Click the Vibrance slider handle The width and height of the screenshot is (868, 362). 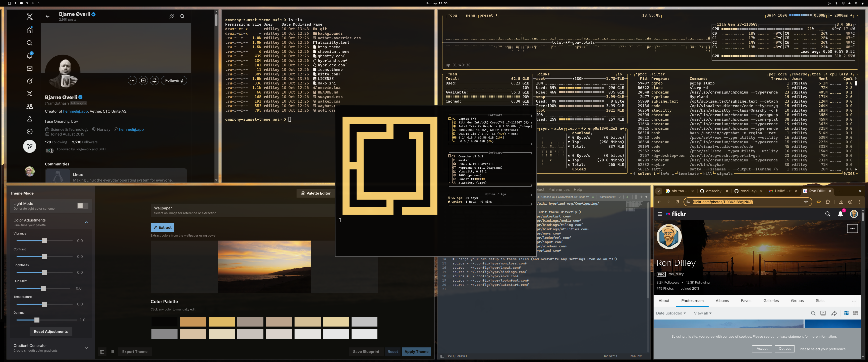click(x=45, y=241)
